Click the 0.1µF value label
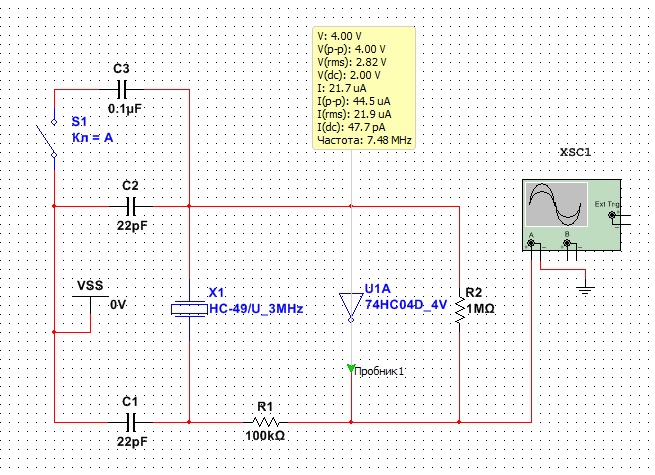Image resolution: width=655 pixels, height=475 pixels. (x=125, y=109)
